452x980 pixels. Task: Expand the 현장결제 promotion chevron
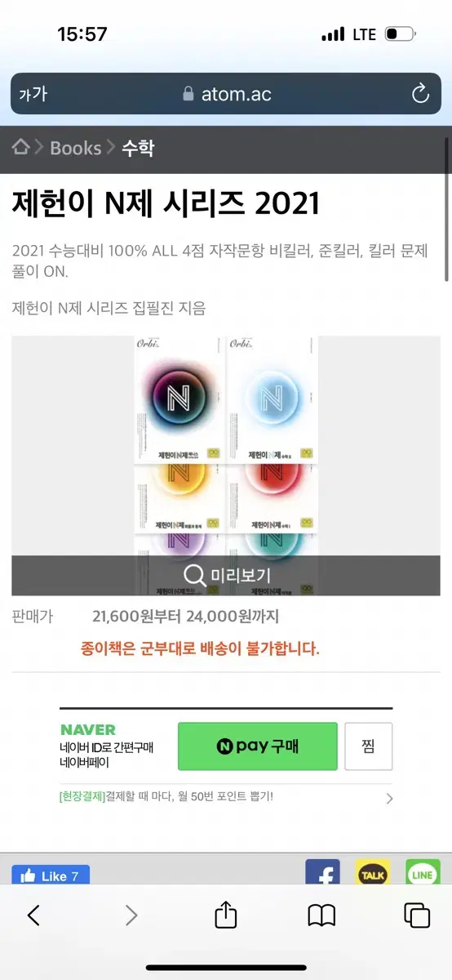(389, 798)
